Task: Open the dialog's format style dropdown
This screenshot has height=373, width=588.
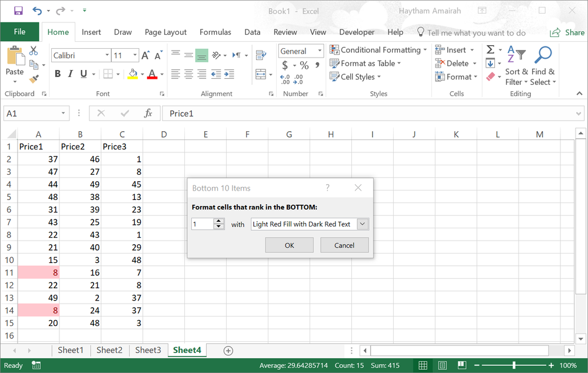Action: [363, 224]
